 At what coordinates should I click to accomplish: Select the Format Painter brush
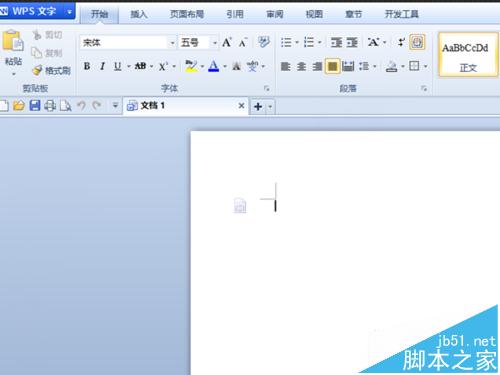tap(37, 70)
